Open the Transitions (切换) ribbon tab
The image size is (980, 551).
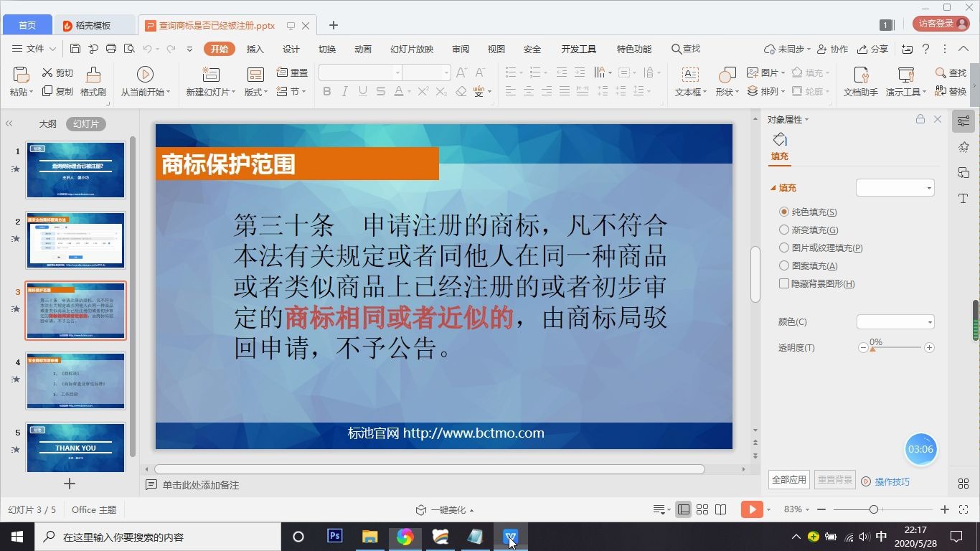pos(326,49)
